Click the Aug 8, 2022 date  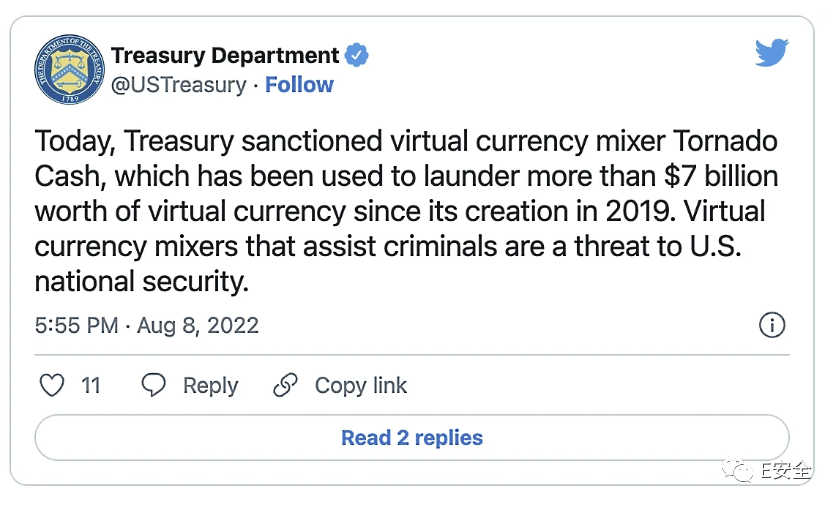click(198, 325)
